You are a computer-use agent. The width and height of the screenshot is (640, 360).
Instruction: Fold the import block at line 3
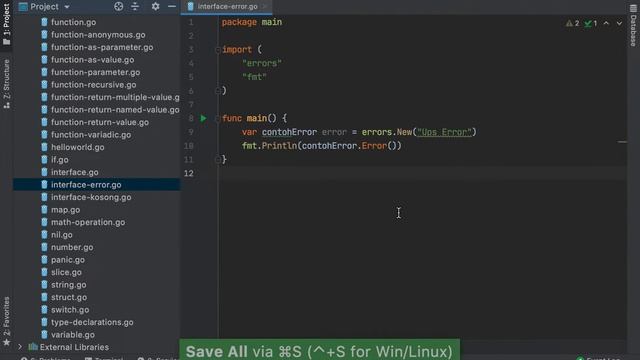(x=218, y=50)
